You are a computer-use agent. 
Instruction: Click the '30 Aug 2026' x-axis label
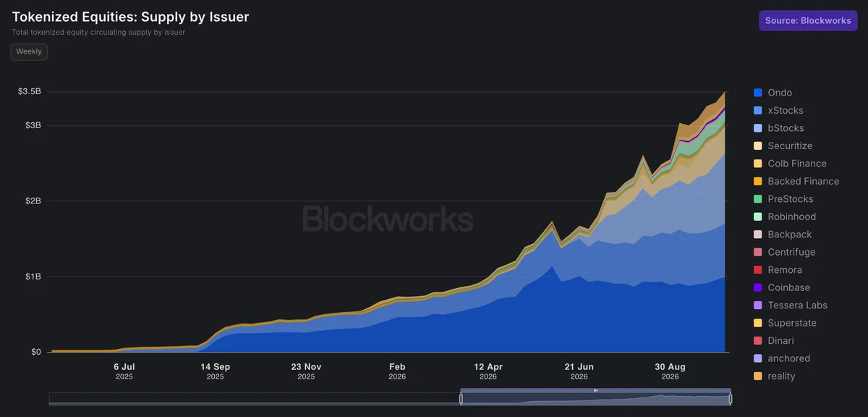click(x=671, y=371)
